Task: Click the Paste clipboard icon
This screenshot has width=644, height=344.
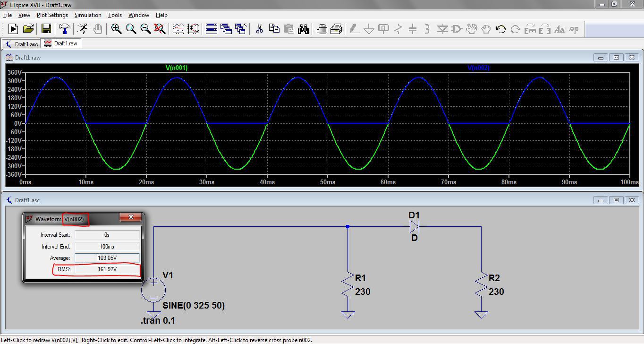Action: (288, 29)
